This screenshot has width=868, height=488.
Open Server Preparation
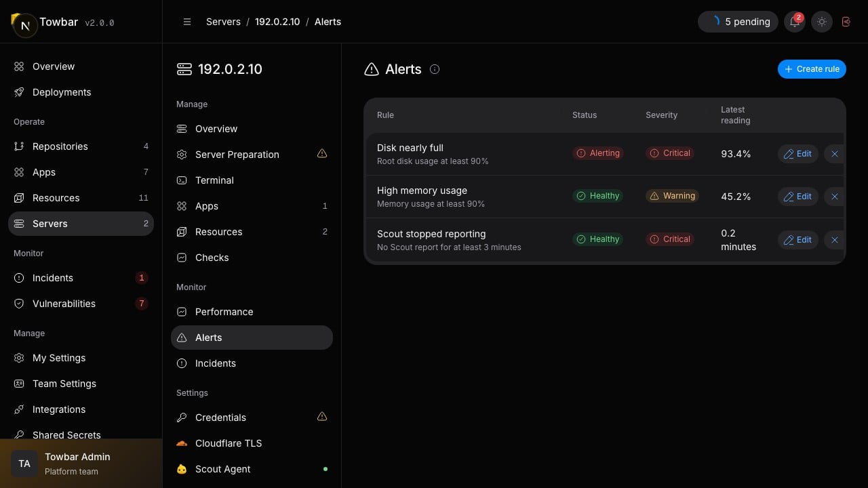coord(252,155)
